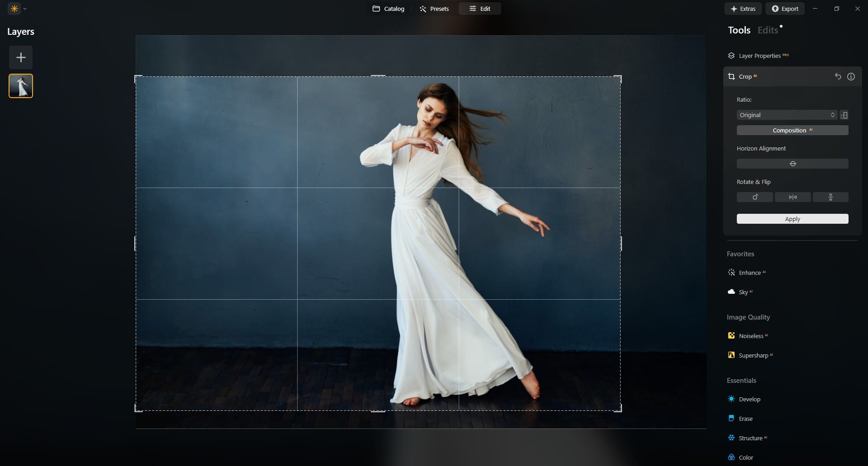Toggle crop orientation between portrait and landscape
The image size is (868, 466).
pyautogui.click(x=844, y=115)
